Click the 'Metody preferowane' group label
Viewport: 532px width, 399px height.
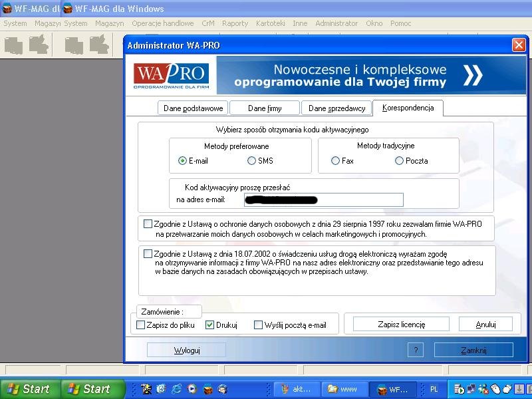(x=237, y=146)
